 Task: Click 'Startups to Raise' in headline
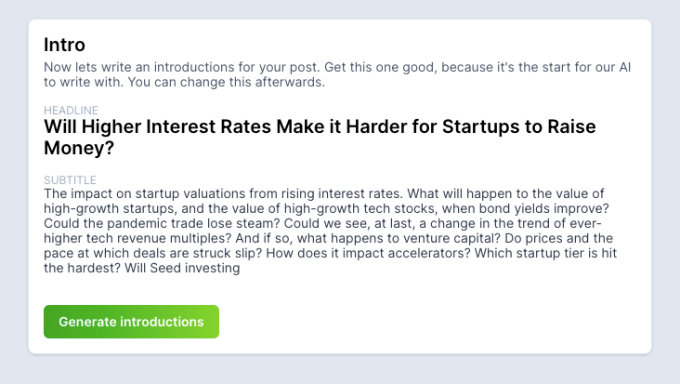519,127
